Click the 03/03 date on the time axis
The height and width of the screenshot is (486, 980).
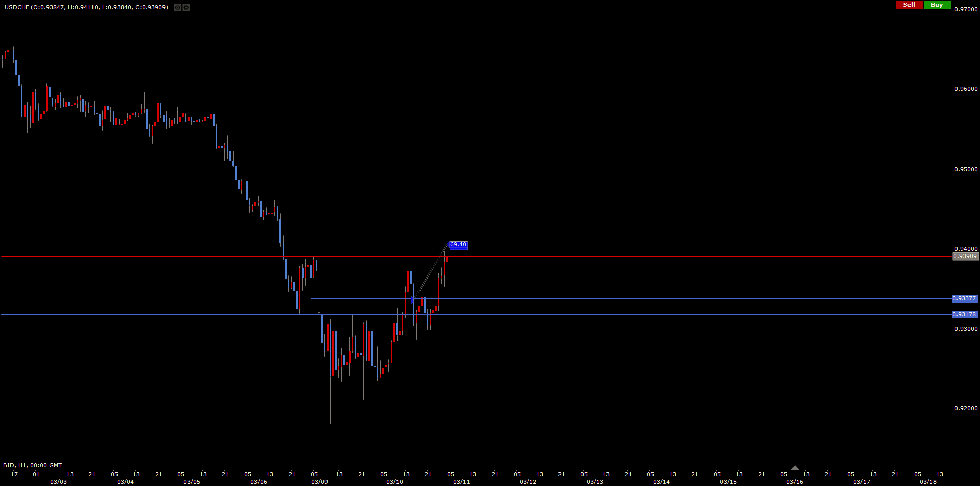coord(58,482)
